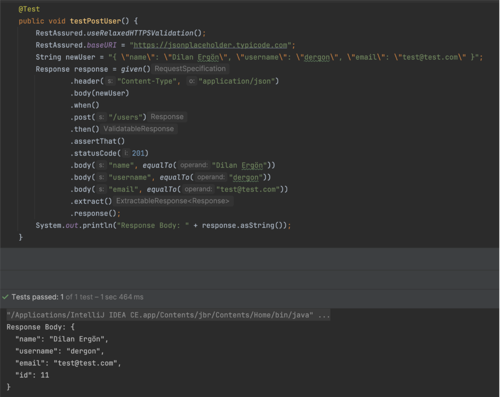The height and width of the screenshot is (397, 500).
Task: Select the testPostUser method name
Action: [95, 21]
